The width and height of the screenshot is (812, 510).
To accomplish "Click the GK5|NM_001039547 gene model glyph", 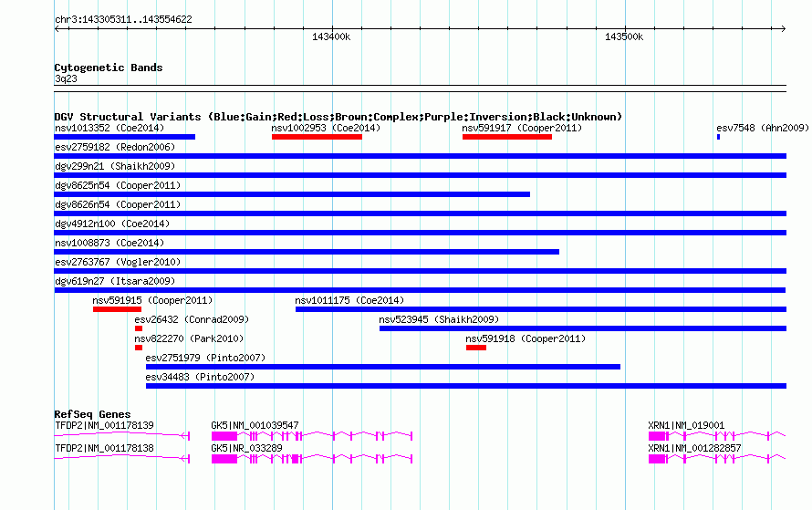I will (312, 436).
